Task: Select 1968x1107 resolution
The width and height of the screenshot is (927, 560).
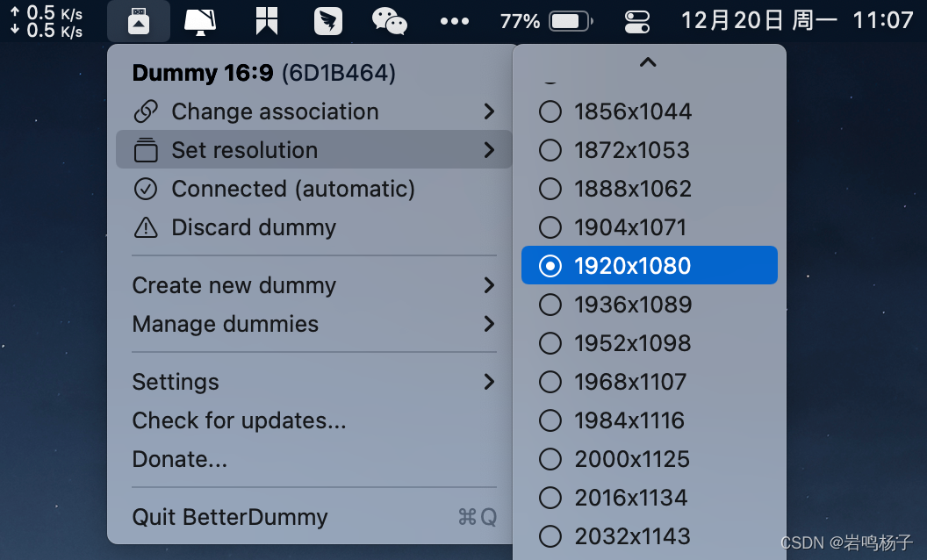Action: coord(649,382)
